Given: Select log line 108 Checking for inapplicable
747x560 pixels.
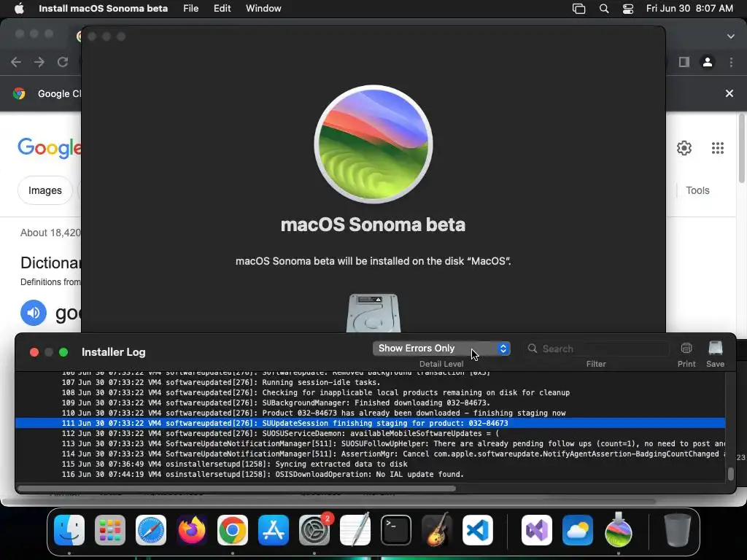Looking at the screenshot, I should [370, 393].
